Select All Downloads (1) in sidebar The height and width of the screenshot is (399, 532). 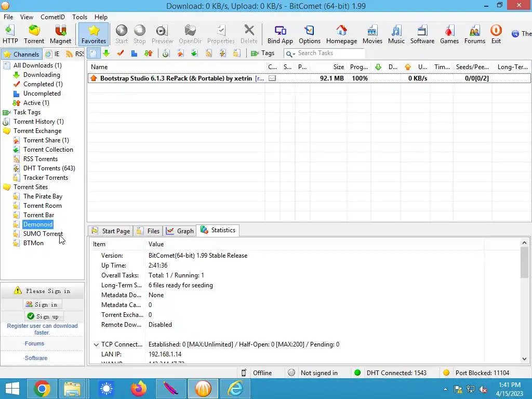coord(37,65)
